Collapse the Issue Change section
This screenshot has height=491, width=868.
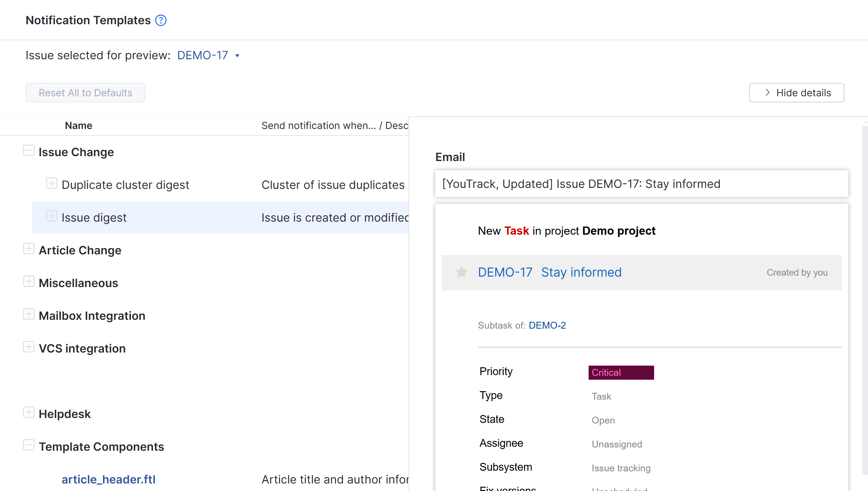click(x=29, y=150)
